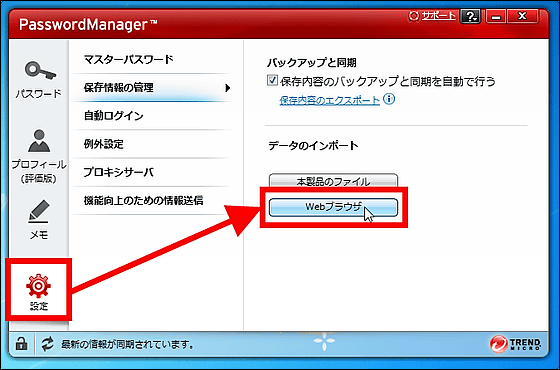The width and height of the screenshot is (560, 370).
Task: Click the 本製品のファイル button
Action: (333, 180)
